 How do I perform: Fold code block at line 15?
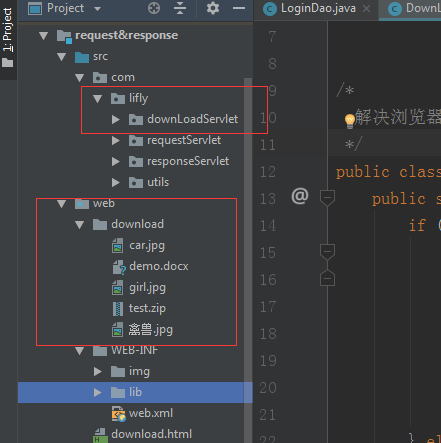pos(327,252)
